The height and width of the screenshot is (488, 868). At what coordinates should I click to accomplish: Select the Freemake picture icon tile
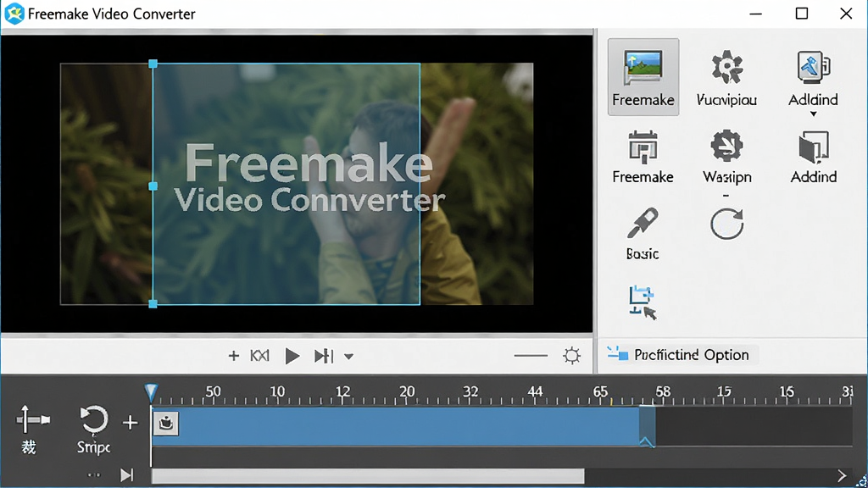click(643, 77)
